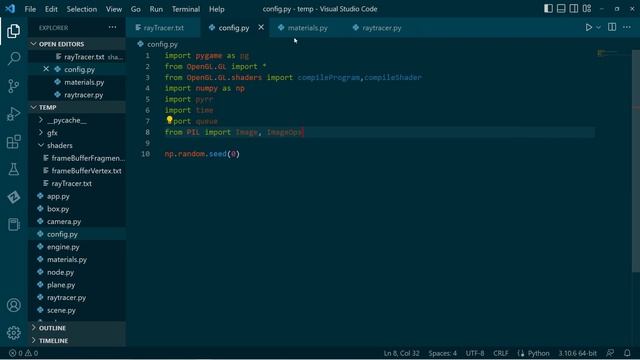Click the code action lightbulb on line 7

[x=169, y=120]
